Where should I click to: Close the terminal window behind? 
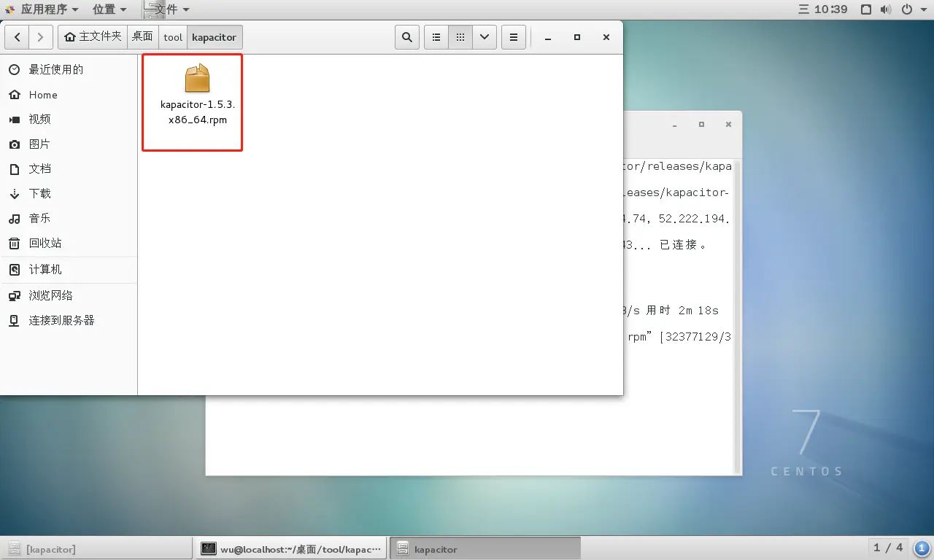(x=728, y=125)
